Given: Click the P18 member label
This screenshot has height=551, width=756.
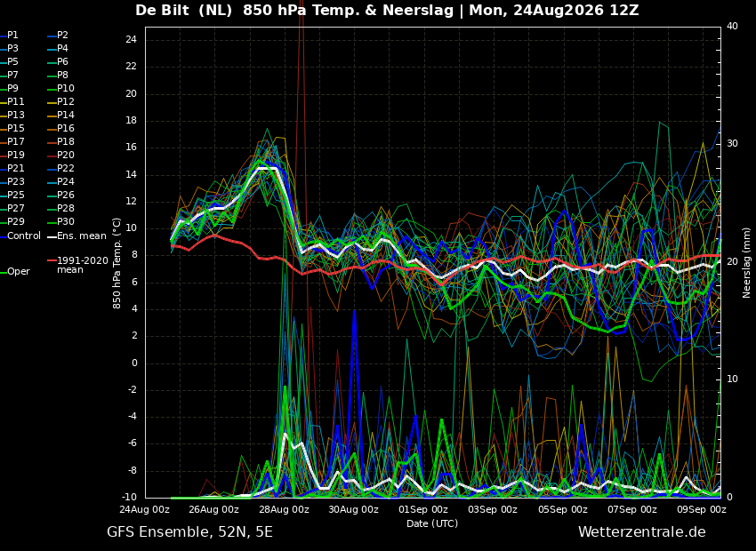Looking at the screenshot, I should tap(66, 141).
